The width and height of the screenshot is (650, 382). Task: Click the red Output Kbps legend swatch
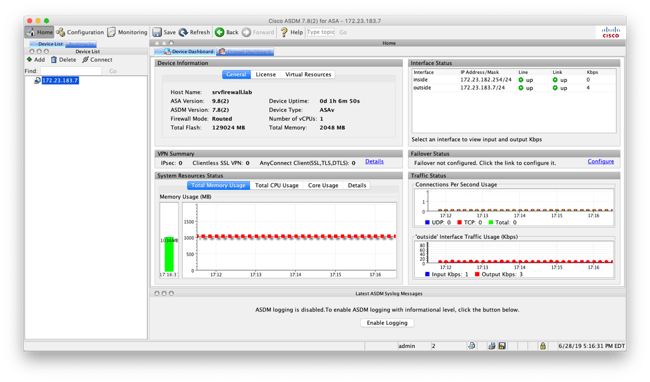pos(477,274)
